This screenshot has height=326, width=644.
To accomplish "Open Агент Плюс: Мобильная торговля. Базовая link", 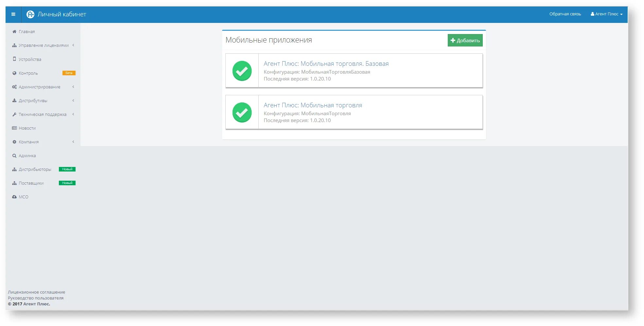I will [326, 63].
